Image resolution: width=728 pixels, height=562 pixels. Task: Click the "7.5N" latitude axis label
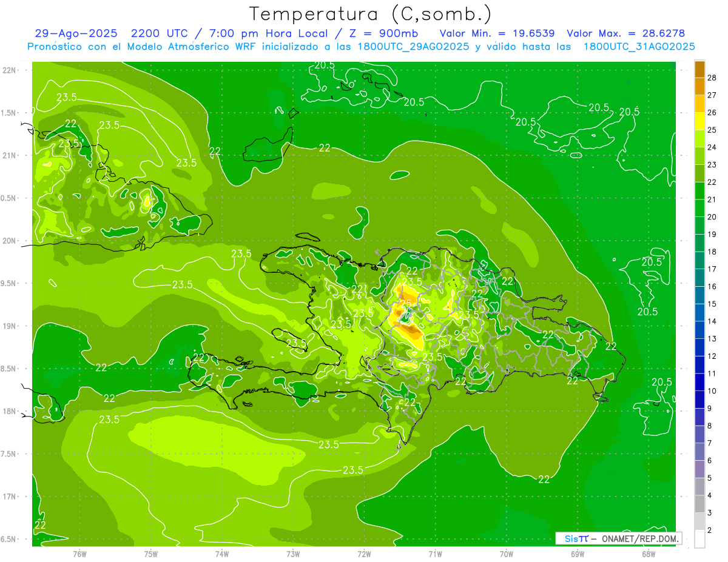click(x=8, y=454)
